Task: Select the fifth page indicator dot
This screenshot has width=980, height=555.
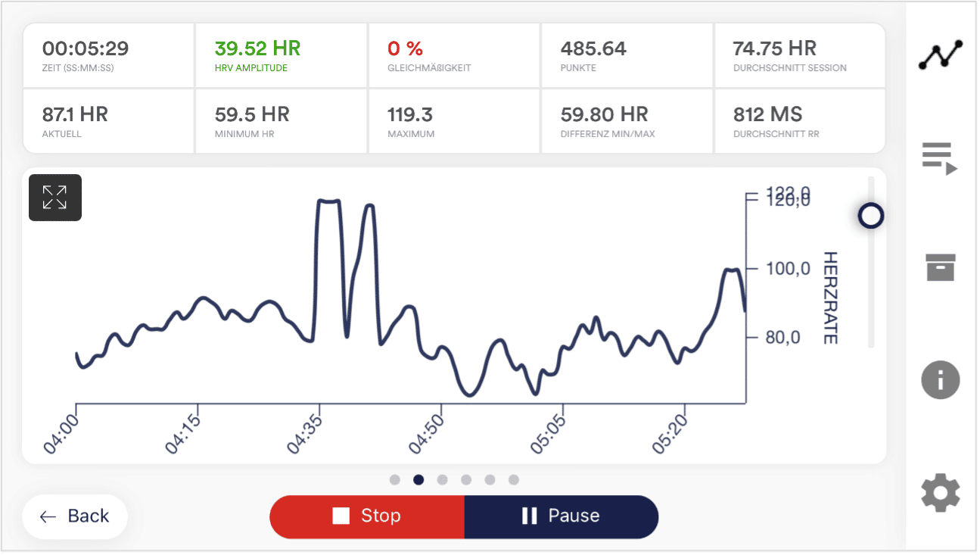Action: click(490, 479)
